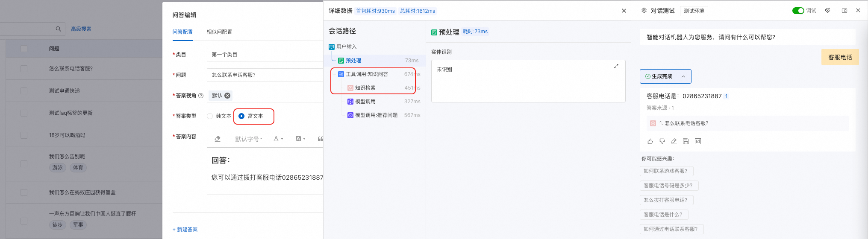Image resolution: width=868 pixels, height=239 pixels.
Task: Select the checkbox for 18岁可以喝酒吗 row
Action: 24,135
